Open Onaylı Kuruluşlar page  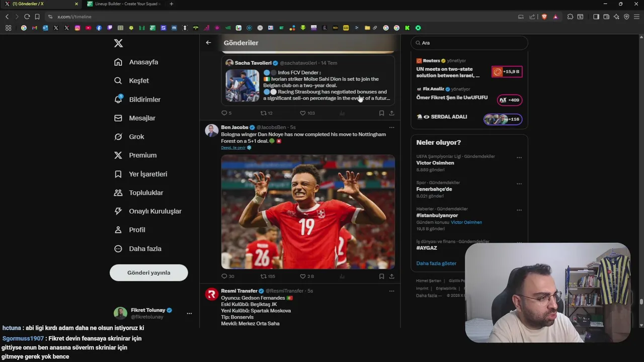(147, 211)
